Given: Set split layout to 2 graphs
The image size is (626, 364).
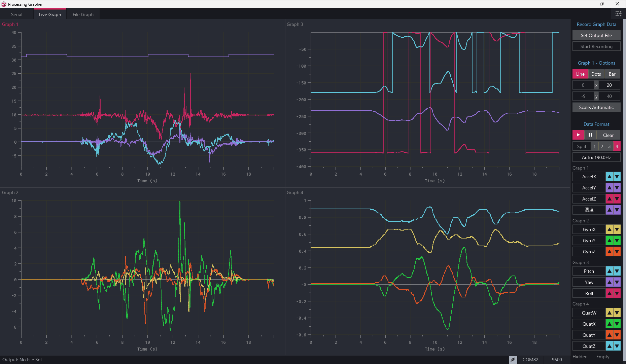Looking at the screenshot, I should tap(602, 146).
